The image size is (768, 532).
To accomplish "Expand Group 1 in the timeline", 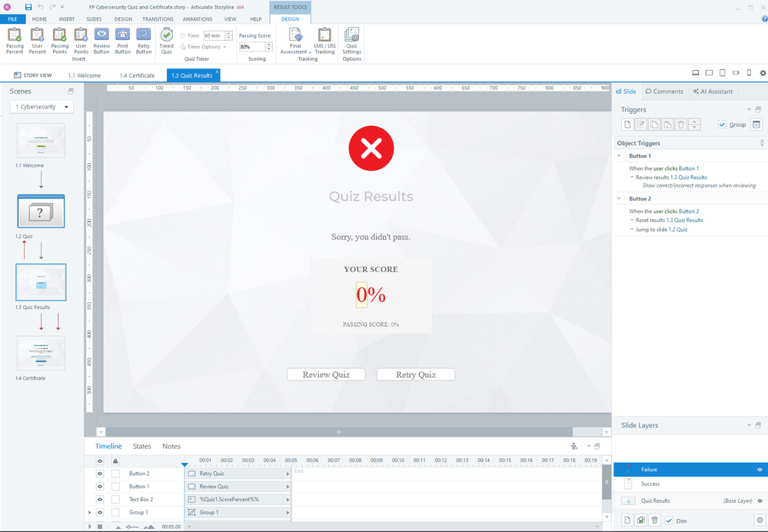I will [x=90, y=512].
